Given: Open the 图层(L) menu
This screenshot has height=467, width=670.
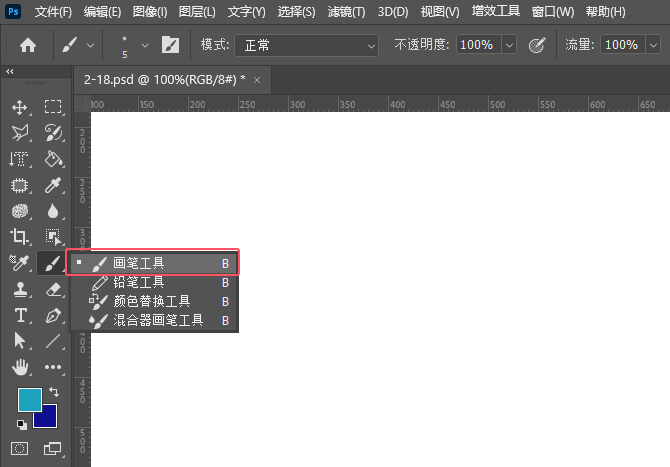Looking at the screenshot, I should [197, 12].
